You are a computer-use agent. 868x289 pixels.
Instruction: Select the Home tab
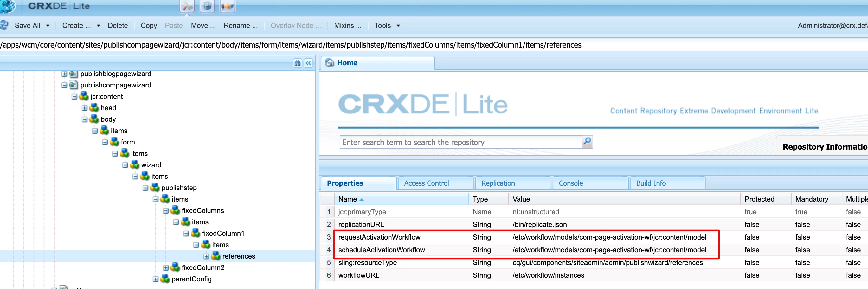[377, 63]
